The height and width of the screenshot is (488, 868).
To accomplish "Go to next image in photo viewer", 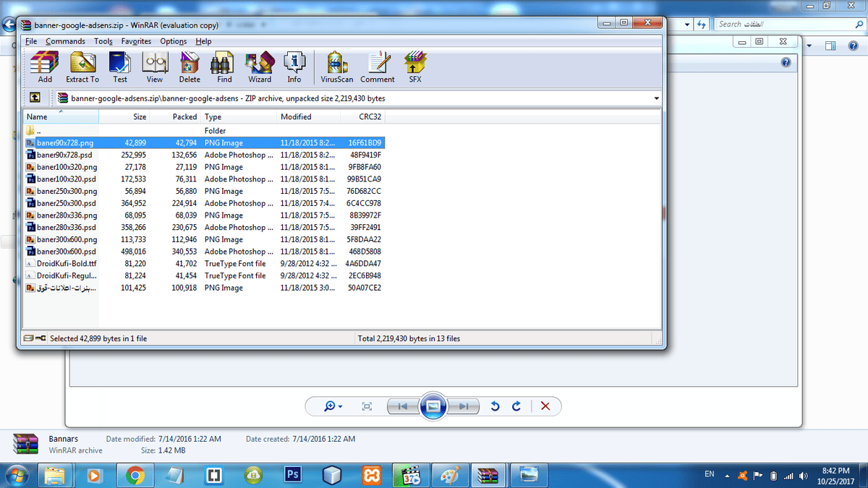I will coord(462,406).
